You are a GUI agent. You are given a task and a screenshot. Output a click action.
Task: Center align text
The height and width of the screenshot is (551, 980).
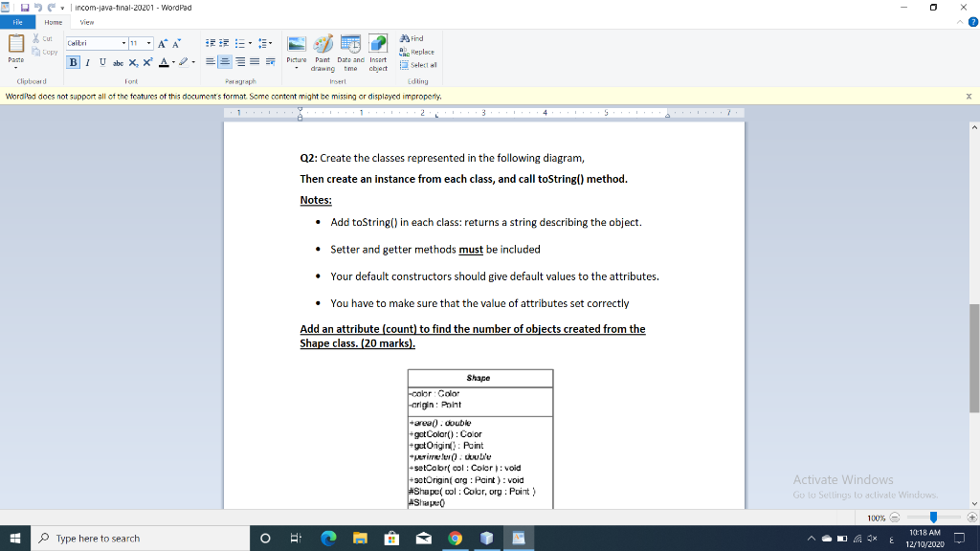[225, 62]
